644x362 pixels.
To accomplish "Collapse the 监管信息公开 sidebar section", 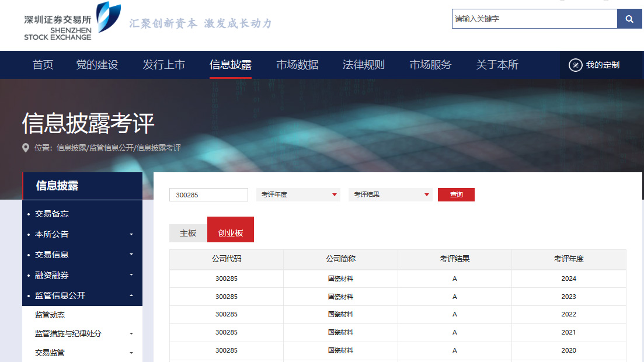I will pos(131,295).
